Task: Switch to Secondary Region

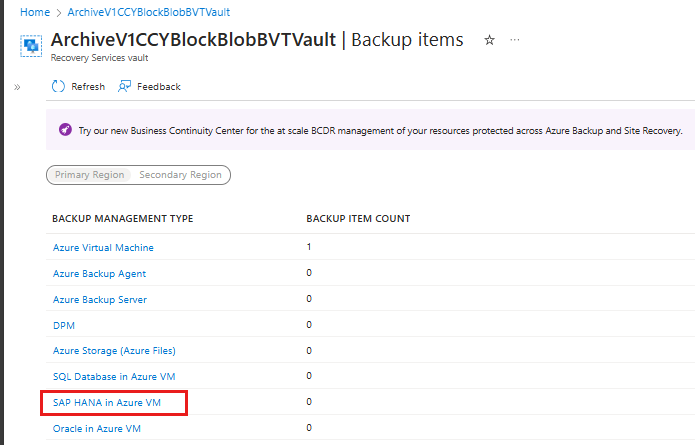Action: (x=180, y=175)
